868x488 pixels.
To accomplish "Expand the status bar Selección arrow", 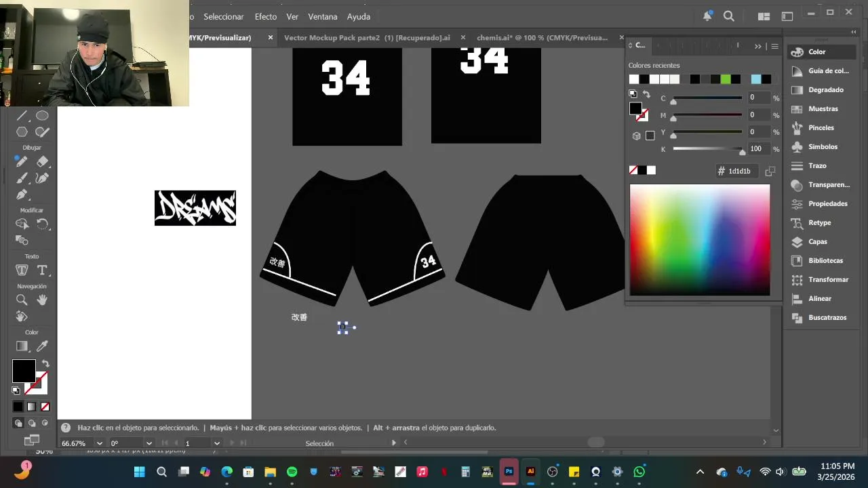I will 393,443.
